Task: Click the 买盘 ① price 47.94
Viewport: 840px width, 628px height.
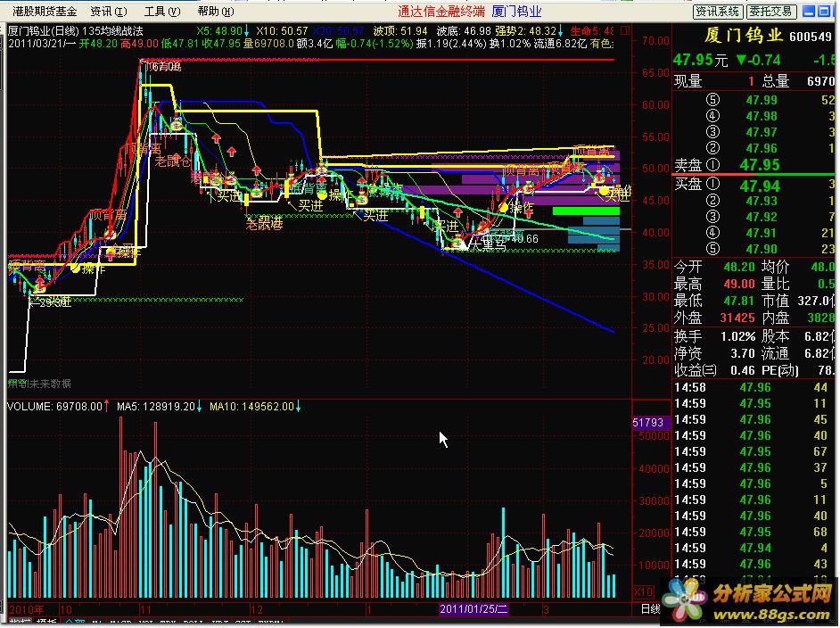Action: coord(759,186)
